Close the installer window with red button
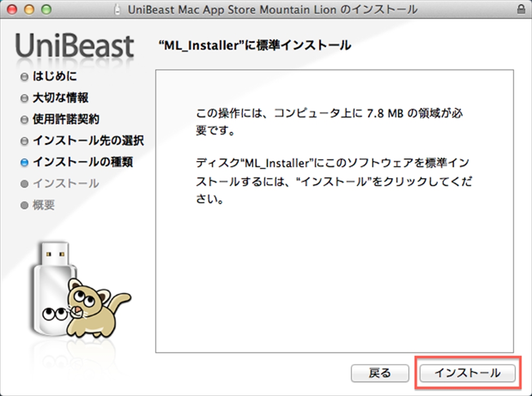Image resolution: width=532 pixels, height=396 pixels. pyautogui.click(x=12, y=9)
